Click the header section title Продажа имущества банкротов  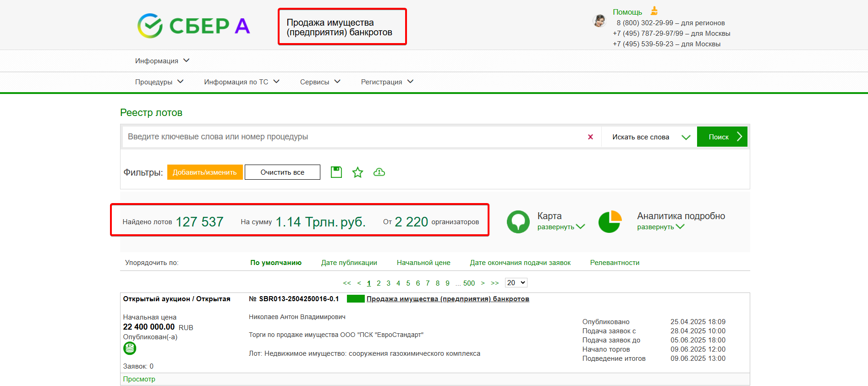[x=340, y=27]
